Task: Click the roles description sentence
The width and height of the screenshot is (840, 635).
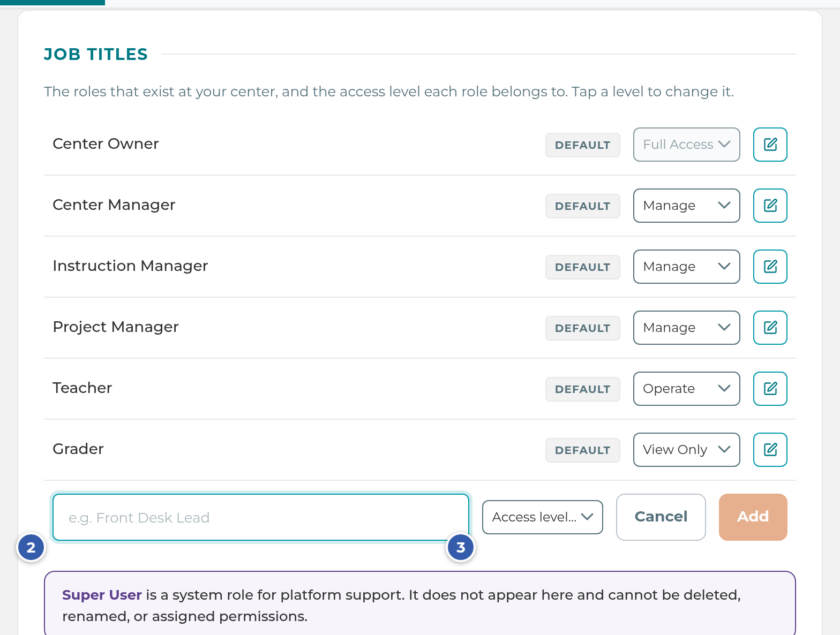Action: tap(388, 92)
